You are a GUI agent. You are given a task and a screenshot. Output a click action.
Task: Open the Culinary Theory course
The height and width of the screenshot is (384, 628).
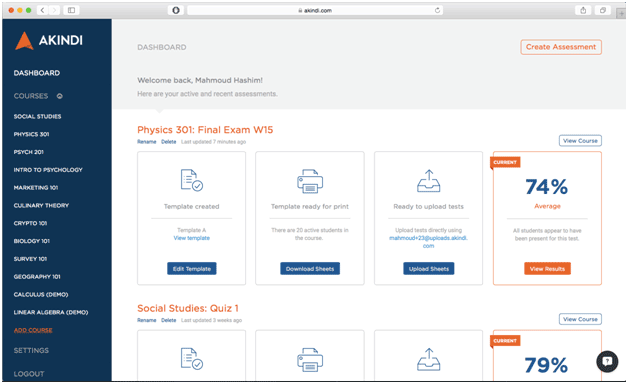tap(41, 205)
